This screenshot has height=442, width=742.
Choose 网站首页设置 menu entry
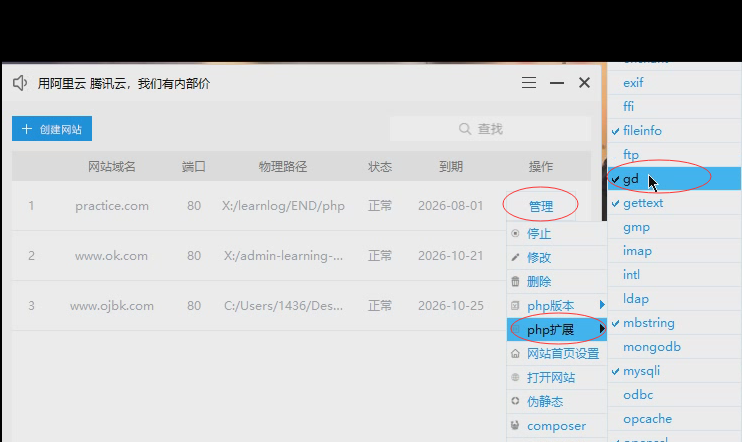click(x=557, y=354)
